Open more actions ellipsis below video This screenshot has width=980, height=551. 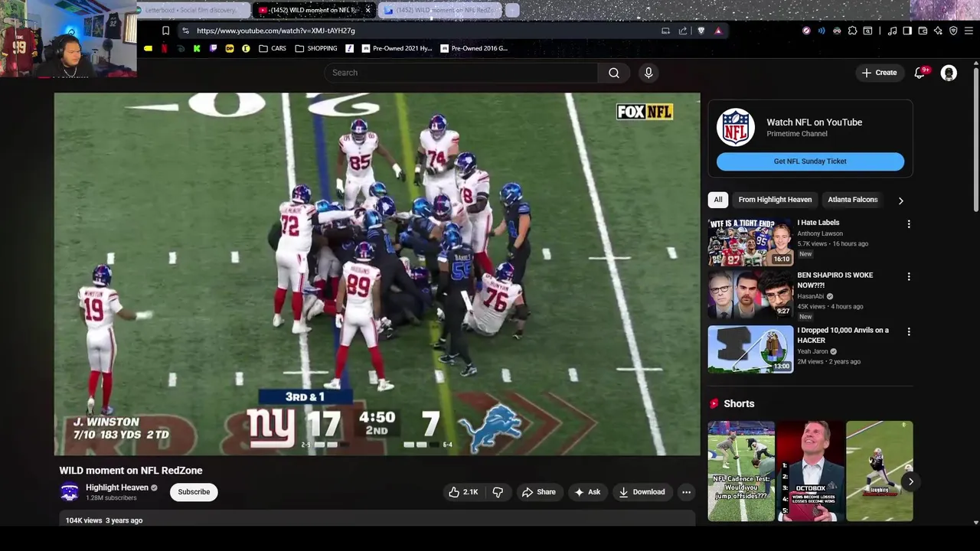[687, 492]
